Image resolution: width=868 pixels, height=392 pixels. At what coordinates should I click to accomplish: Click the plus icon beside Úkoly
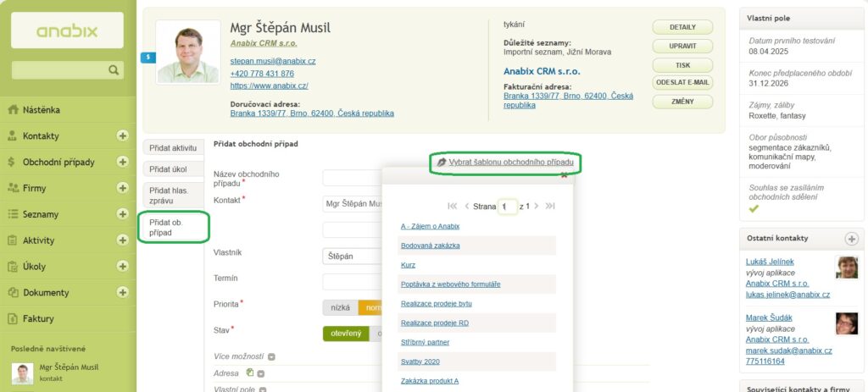click(123, 266)
